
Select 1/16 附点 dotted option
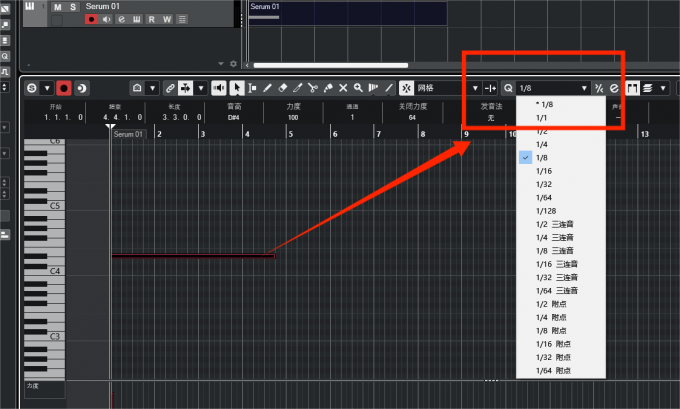point(561,344)
